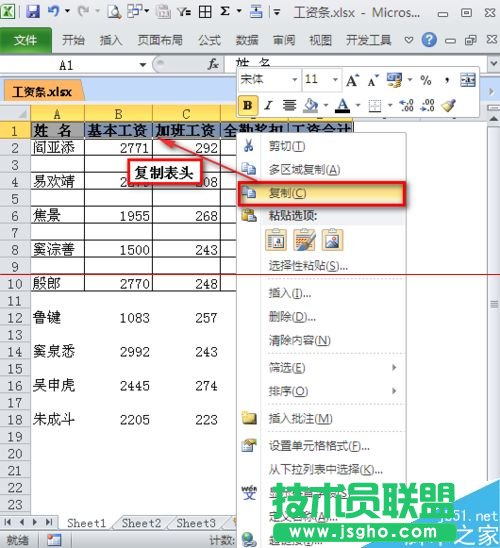
Task: Choose 选择性粘贴(S)... from context menu
Action: [321, 266]
